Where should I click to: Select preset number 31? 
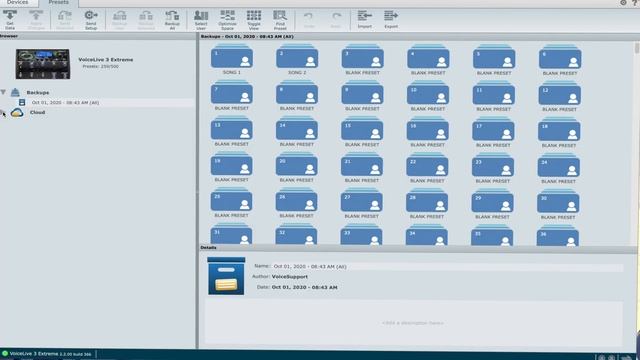pos(231,234)
